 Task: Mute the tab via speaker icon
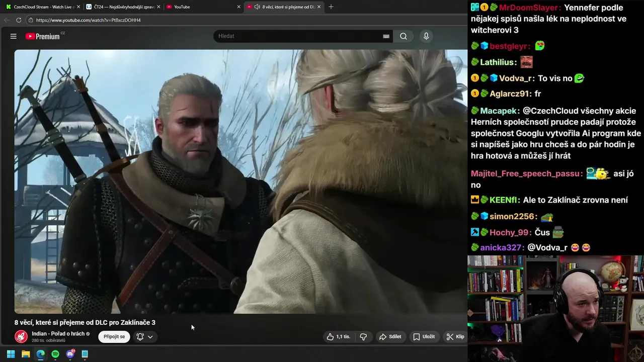257,7
